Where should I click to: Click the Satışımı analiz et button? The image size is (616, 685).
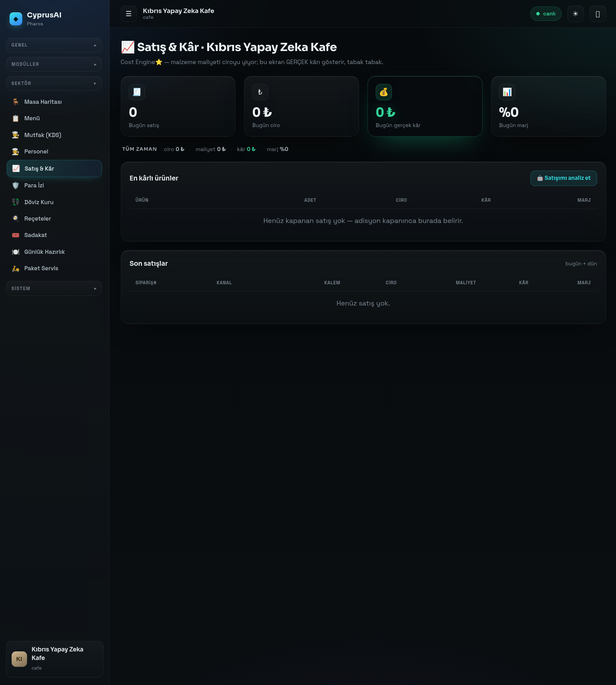pyautogui.click(x=564, y=178)
